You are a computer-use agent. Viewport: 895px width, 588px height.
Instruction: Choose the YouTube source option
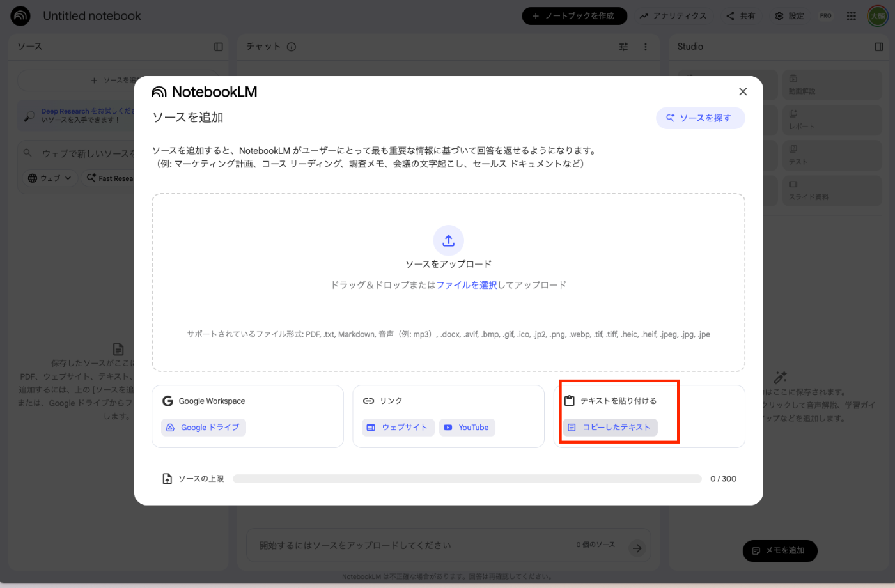point(467,428)
